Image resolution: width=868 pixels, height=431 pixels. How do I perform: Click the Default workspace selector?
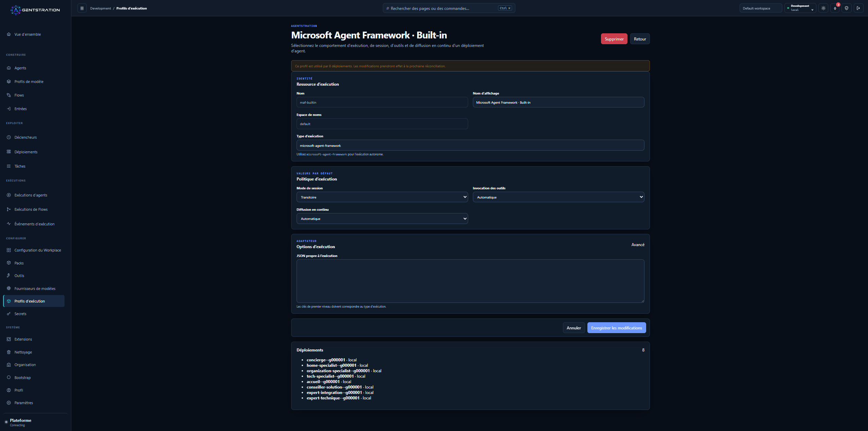(x=761, y=8)
